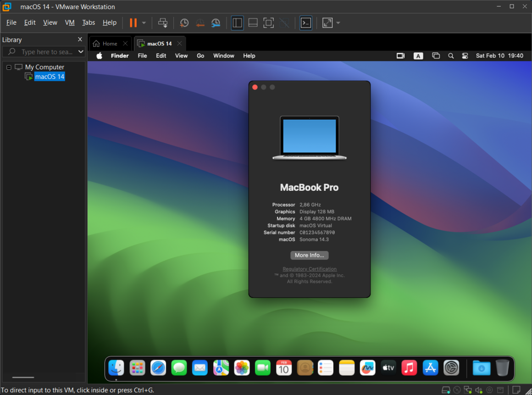Open Messages from the Dock

[179, 368]
